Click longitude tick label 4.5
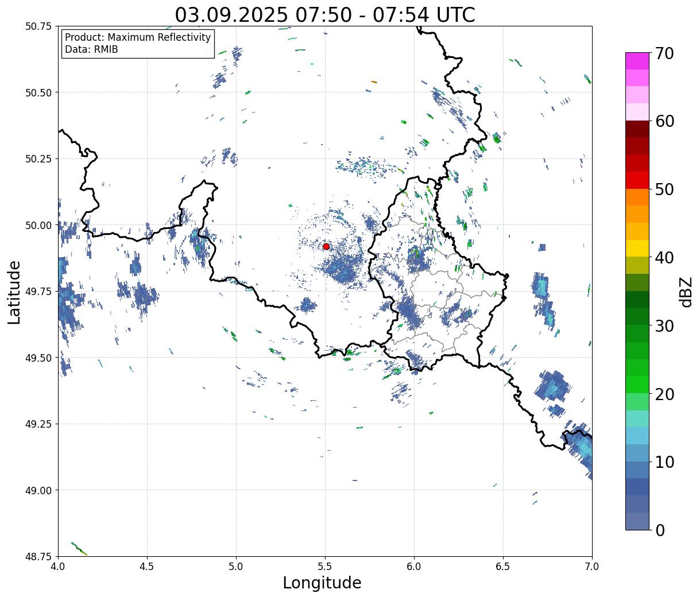Screen dimensions: 700x597 [x=147, y=566]
